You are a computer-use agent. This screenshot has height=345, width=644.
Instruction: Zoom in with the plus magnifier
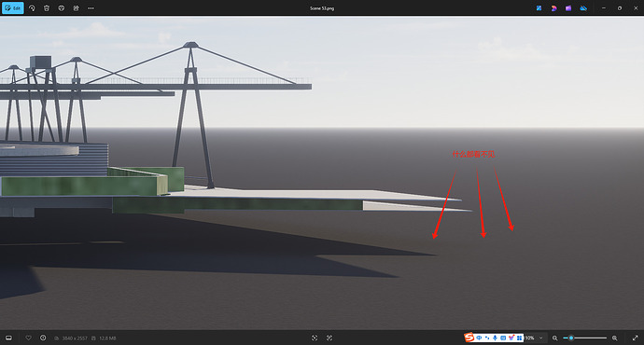(x=615, y=338)
